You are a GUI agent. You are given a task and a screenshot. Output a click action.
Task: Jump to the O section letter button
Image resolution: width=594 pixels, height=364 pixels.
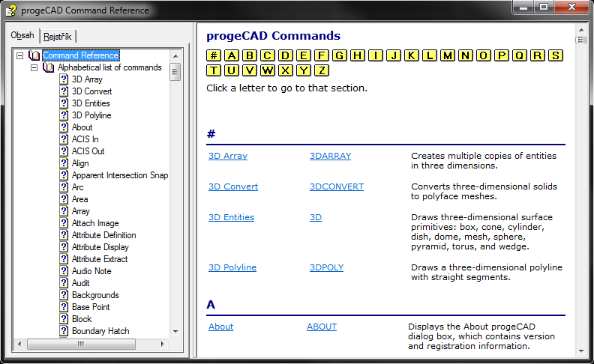point(484,55)
